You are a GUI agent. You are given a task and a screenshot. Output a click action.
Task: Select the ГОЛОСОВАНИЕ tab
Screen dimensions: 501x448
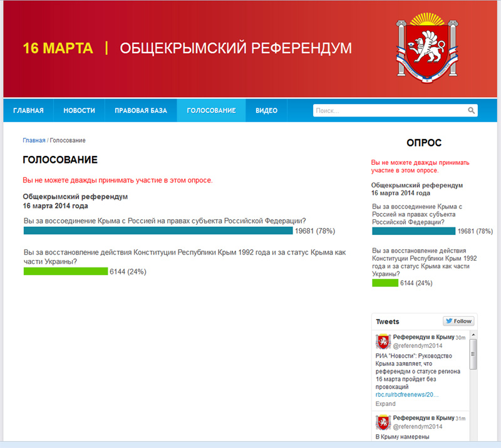[211, 110]
